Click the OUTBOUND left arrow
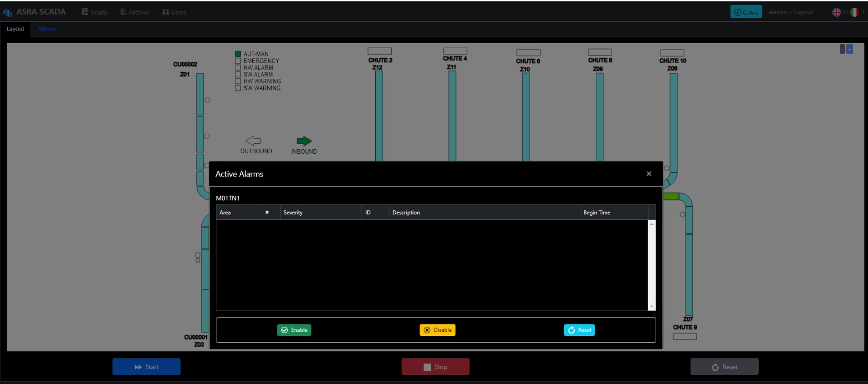Image resolution: width=868 pixels, height=384 pixels. pyautogui.click(x=253, y=141)
